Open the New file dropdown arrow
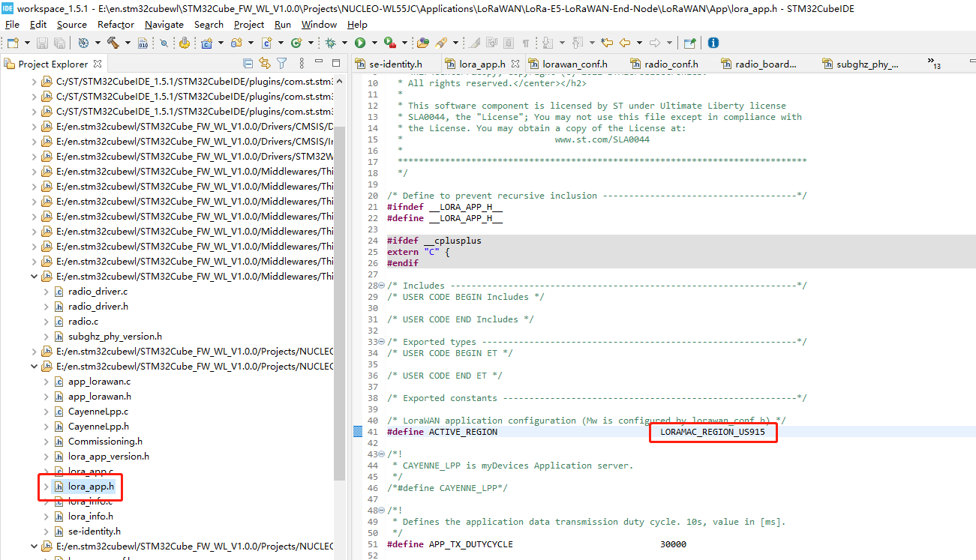The height and width of the screenshot is (560, 976). (27, 43)
